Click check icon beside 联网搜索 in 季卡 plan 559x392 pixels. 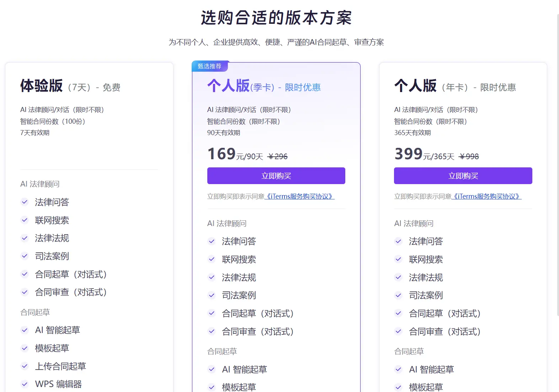[212, 259]
